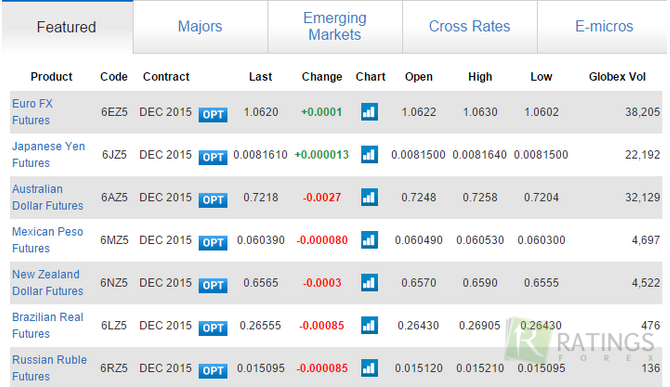
Task: Click the Globex Vol column header
Action: 617,77
